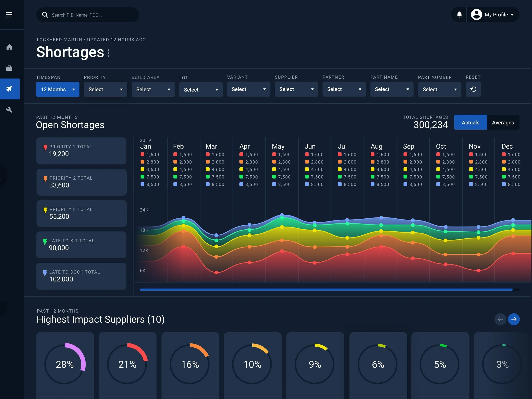Click the chart horizontal scrollbar
Image resolution: width=532 pixels, height=399 pixels.
click(x=326, y=290)
